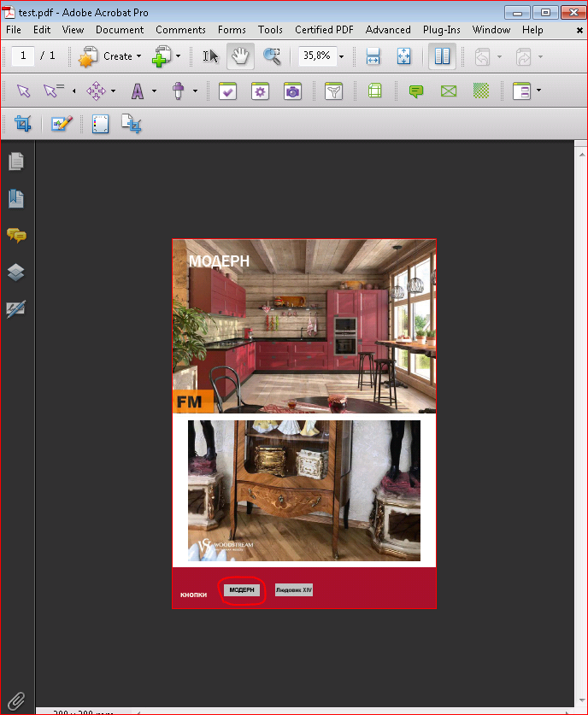Open the View menu
588x715 pixels.
pos(73,30)
